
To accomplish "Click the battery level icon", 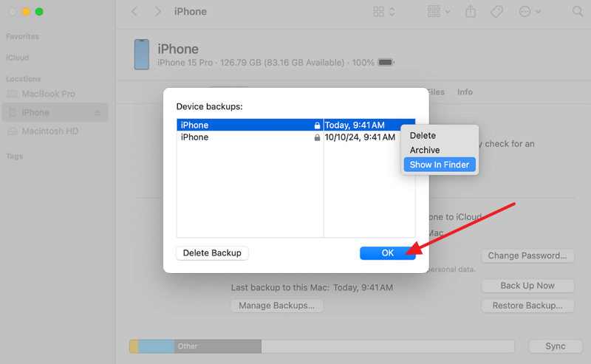I will [386, 63].
